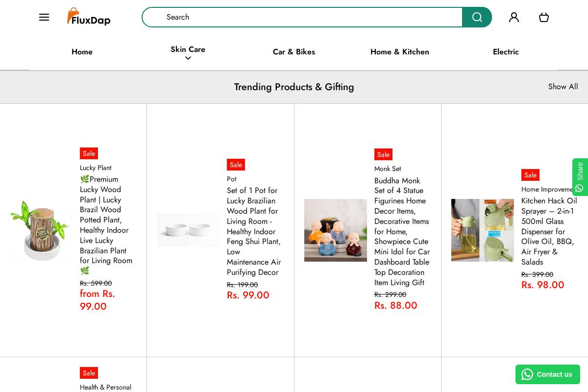This screenshot has width=588, height=392.
Task: Open the user account icon
Action: pos(514,17)
